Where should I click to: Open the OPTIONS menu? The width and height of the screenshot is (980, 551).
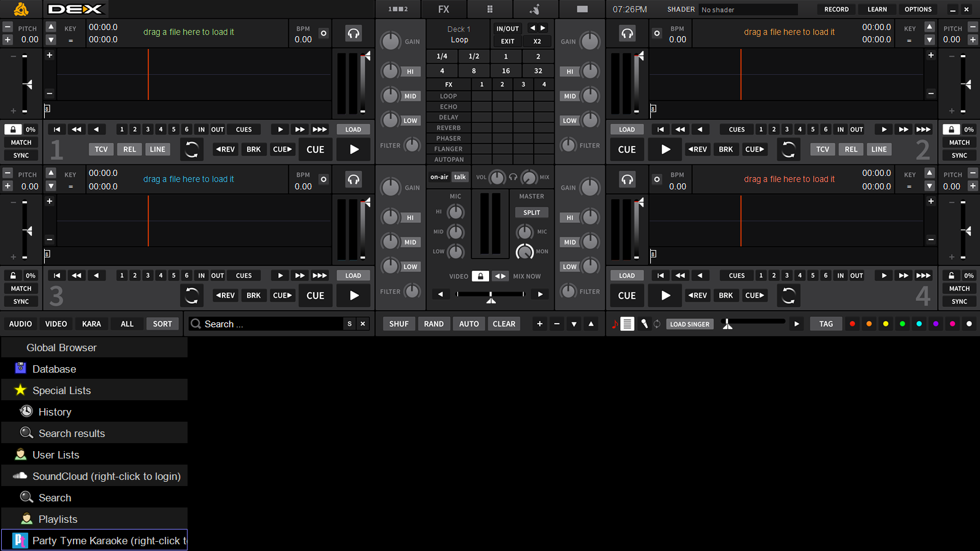click(x=918, y=9)
